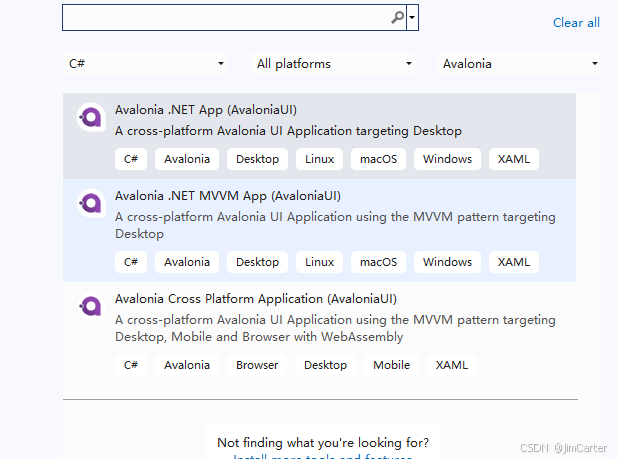The width and height of the screenshot is (617, 459).
Task: Click description mentioning 'Browser with WebAssembly'
Action: pyautogui.click(x=335, y=328)
